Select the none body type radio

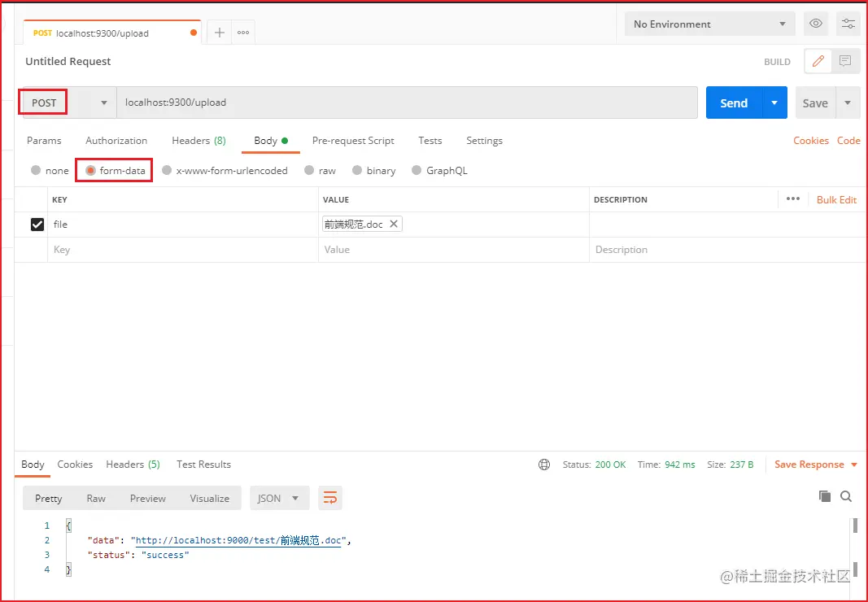[36, 171]
